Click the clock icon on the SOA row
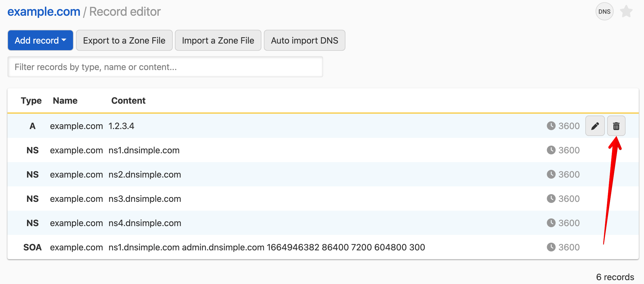 coord(551,247)
